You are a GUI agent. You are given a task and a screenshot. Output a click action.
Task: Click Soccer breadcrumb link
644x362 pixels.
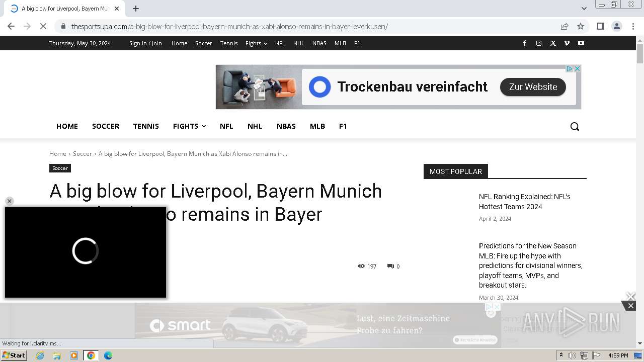(83, 153)
